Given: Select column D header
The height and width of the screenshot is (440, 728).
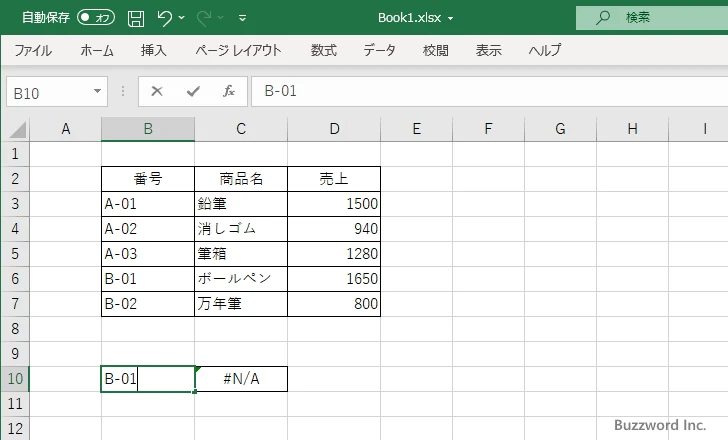Looking at the screenshot, I should tap(334, 129).
